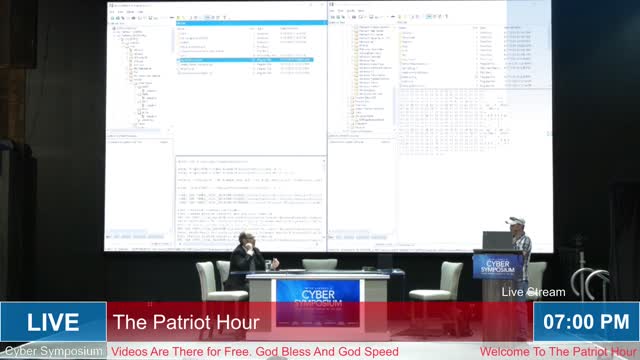Image resolution: width=640 pixels, height=360 pixels.
Task: Click blue File List header bar in left window
Action: click(251, 23)
